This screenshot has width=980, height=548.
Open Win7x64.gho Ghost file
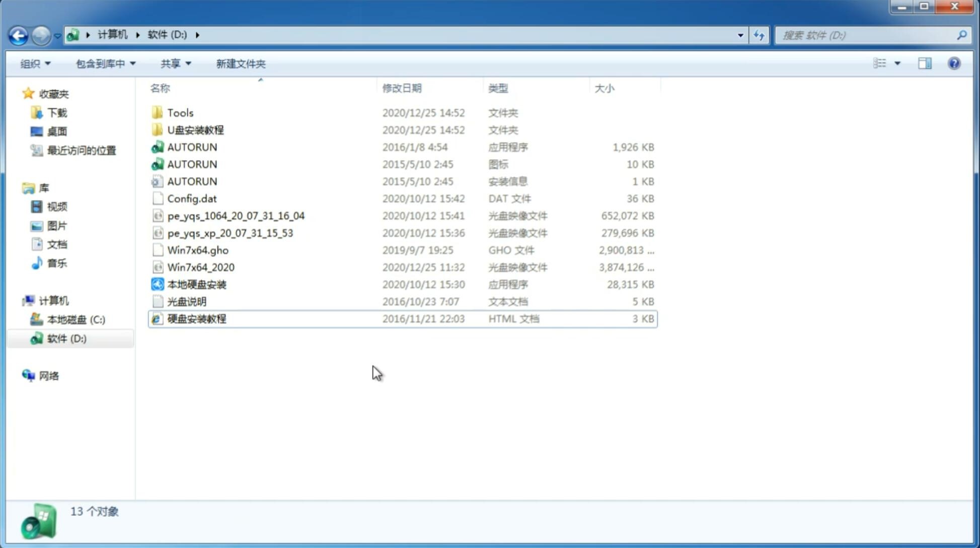[196, 250]
